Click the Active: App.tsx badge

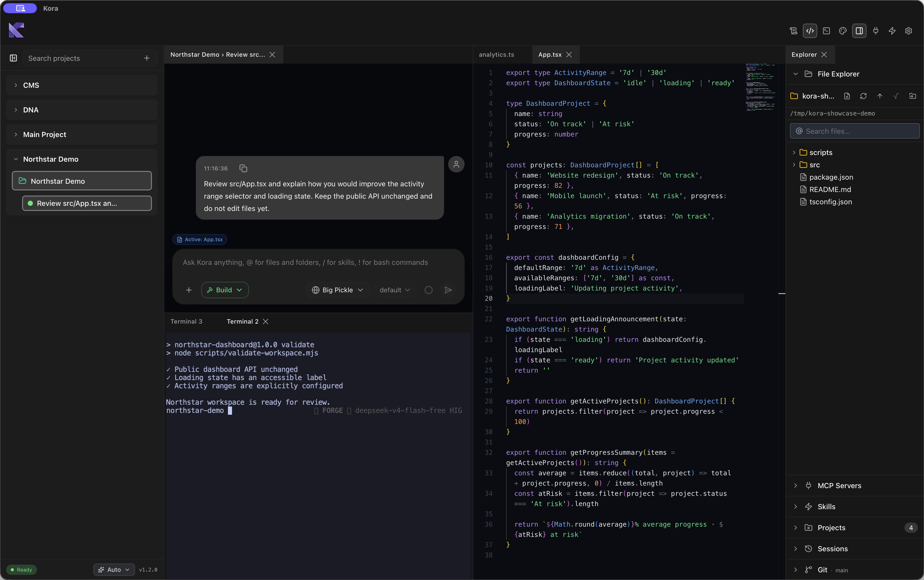point(200,239)
